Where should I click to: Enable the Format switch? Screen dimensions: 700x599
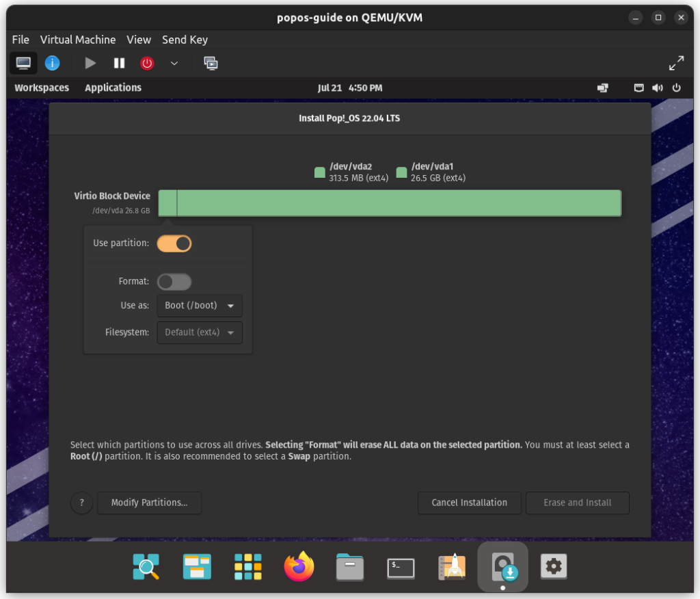[174, 282]
